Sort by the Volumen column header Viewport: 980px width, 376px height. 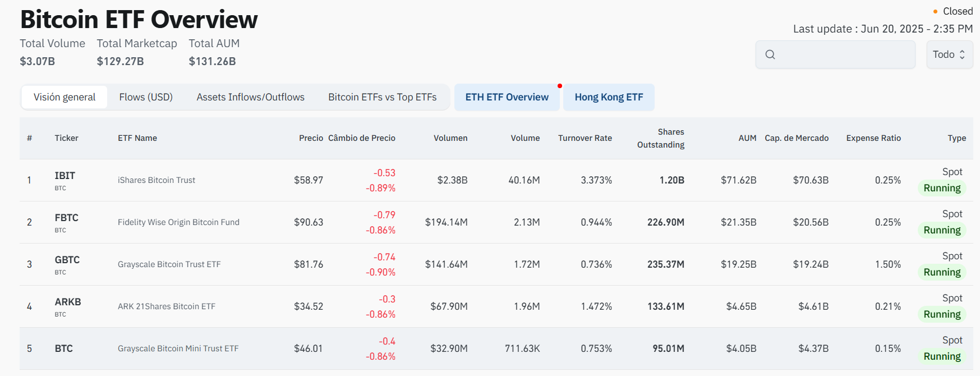(x=450, y=138)
